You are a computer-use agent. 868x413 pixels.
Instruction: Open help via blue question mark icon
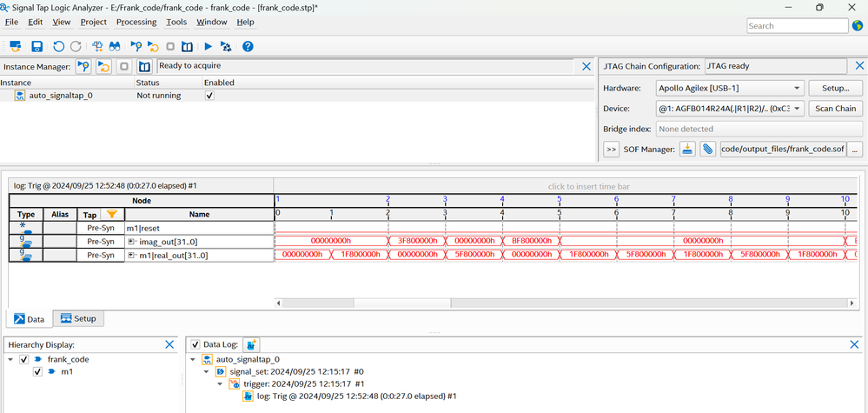tap(248, 46)
